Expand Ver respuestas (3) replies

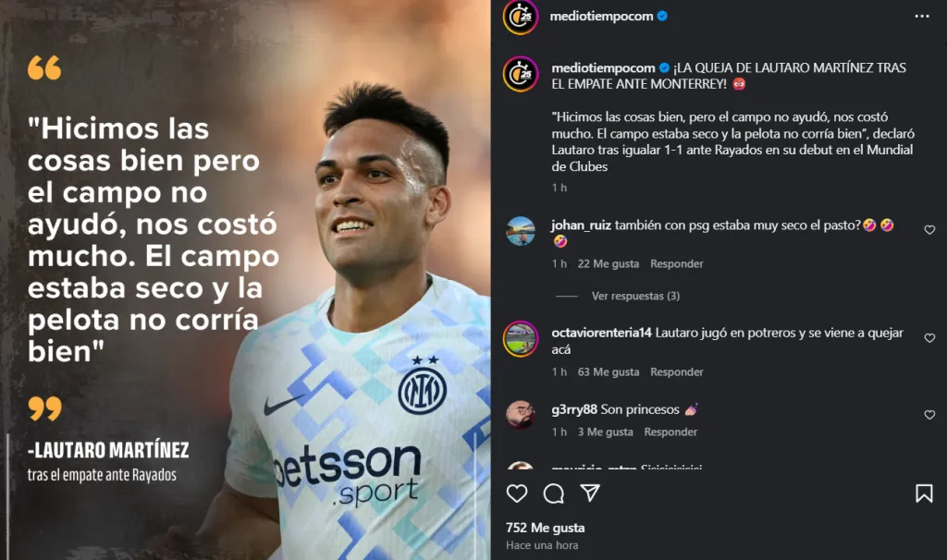tap(635, 296)
